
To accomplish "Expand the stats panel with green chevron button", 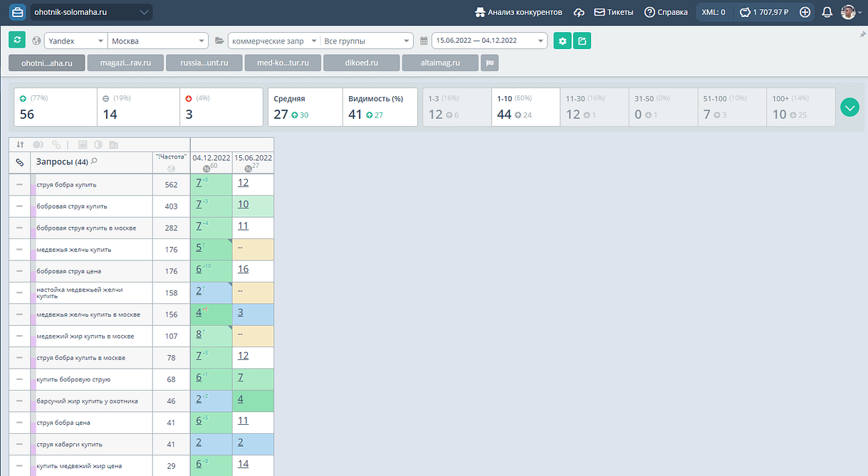I will tap(849, 107).
